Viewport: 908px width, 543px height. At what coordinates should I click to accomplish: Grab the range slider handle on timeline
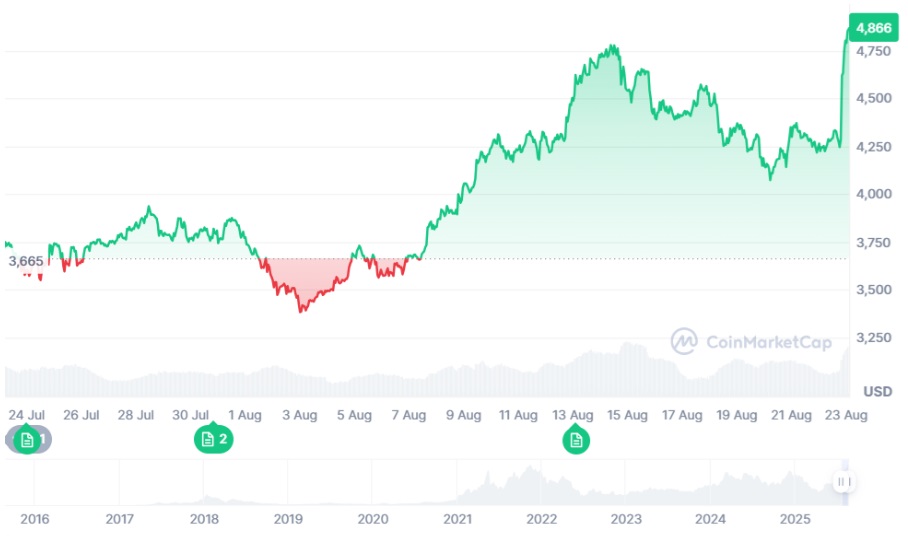click(x=844, y=482)
